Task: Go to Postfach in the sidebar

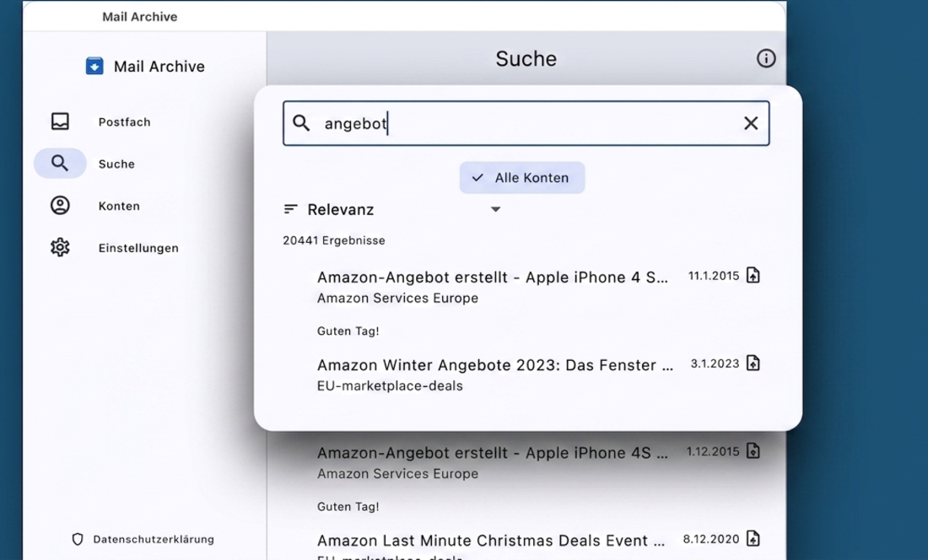Action: point(124,121)
